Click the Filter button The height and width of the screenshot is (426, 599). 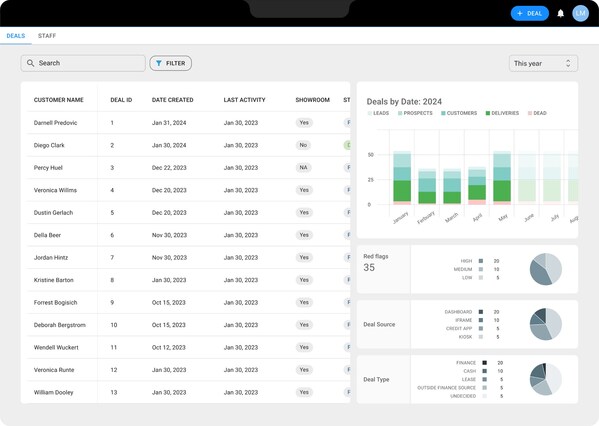170,63
